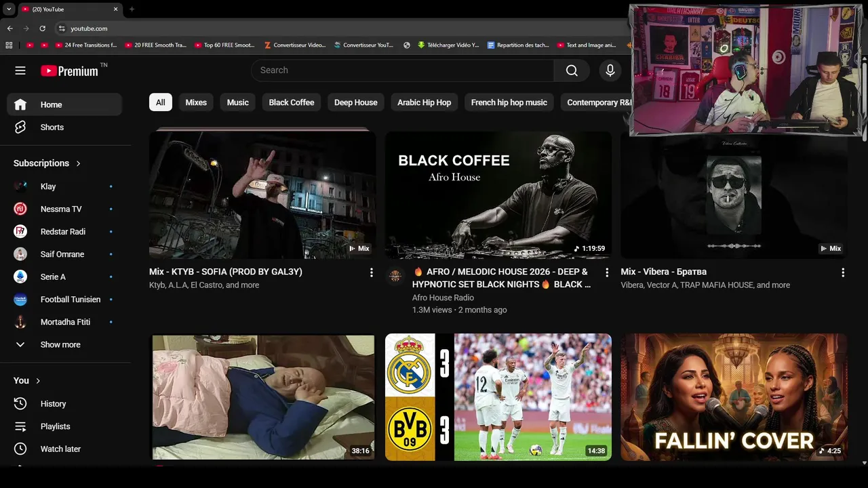Image resolution: width=868 pixels, height=488 pixels.
Task: Close the YouTube browser tab
Action: (x=115, y=9)
